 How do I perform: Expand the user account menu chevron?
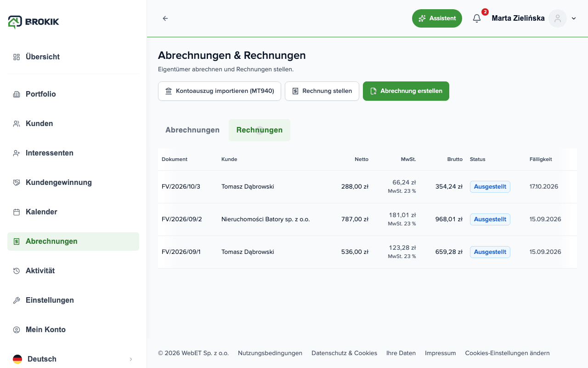tap(574, 19)
